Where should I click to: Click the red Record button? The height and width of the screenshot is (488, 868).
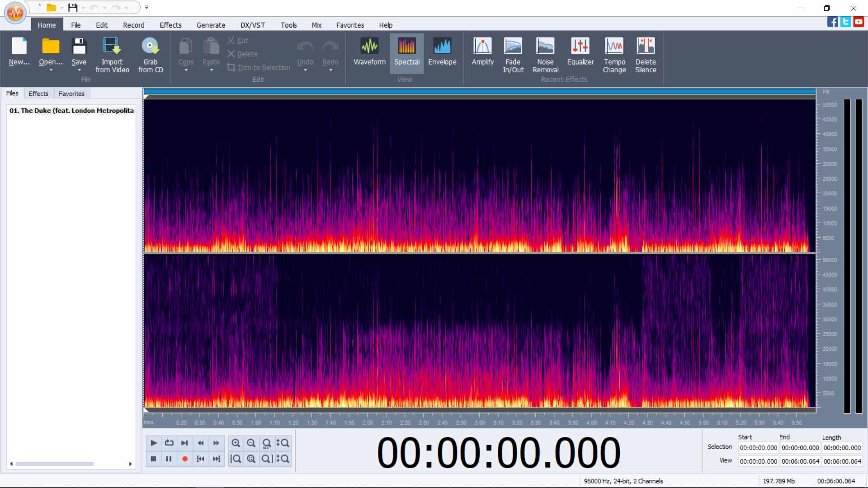pos(184,459)
